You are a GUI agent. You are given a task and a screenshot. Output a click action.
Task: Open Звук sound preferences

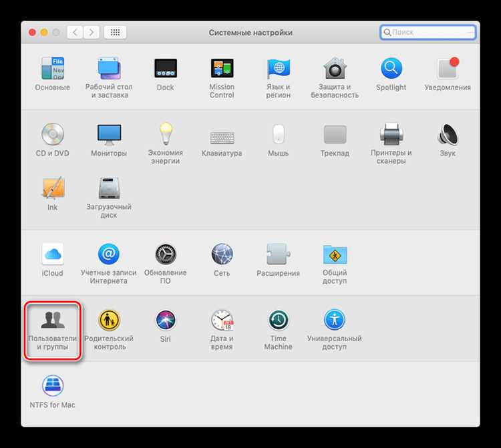click(448, 140)
